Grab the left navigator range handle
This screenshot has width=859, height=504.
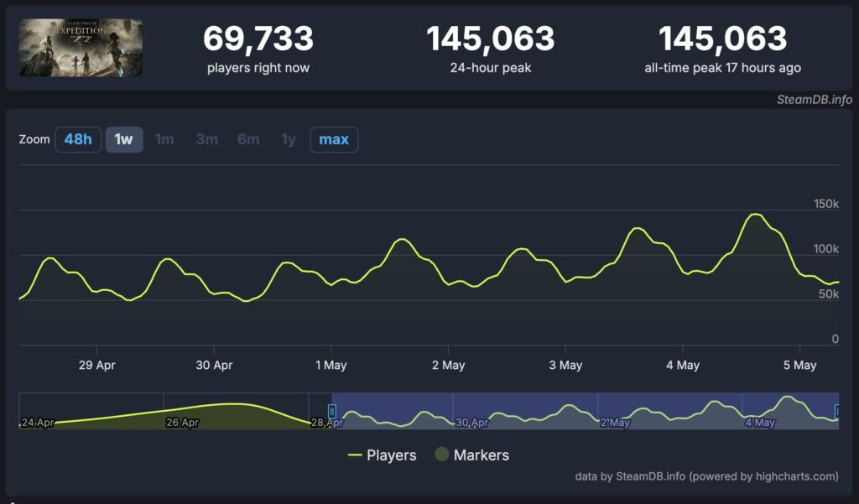click(x=332, y=411)
